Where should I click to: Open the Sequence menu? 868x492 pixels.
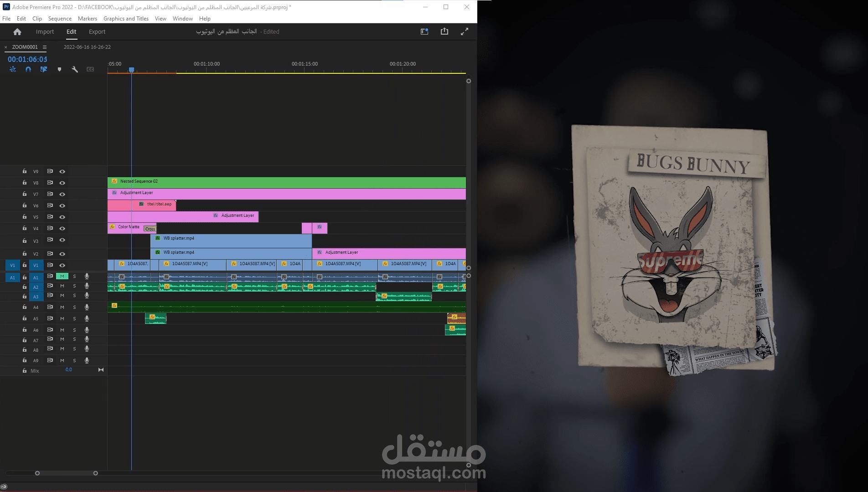pyautogui.click(x=60, y=19)
